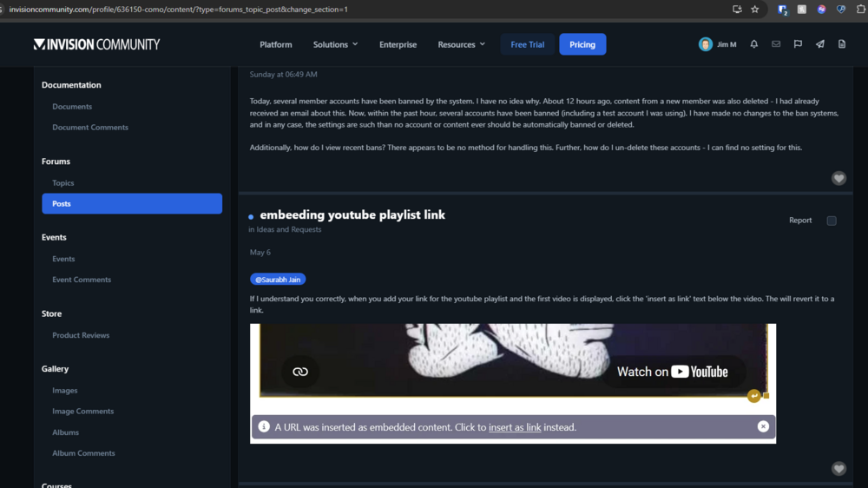This screenshot has height=488, width=868.
Task: Select Events item in sidebar
Action: click(x=63, y=259)
